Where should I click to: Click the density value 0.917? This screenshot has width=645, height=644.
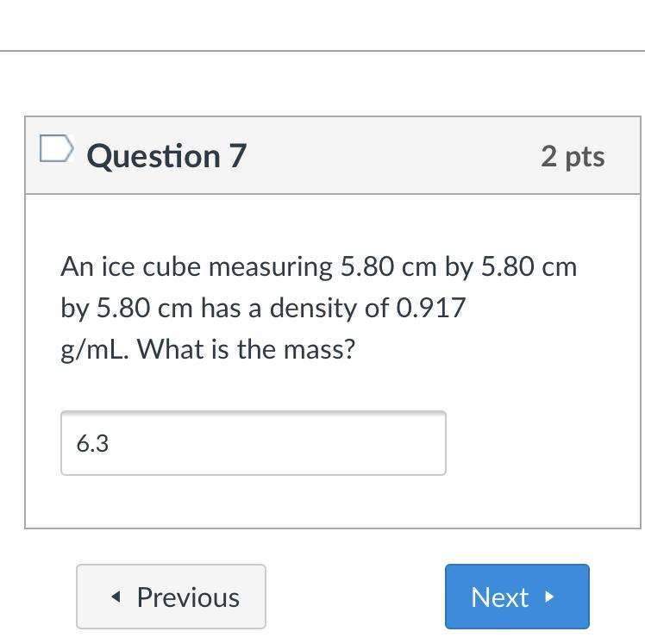pyautogui.click(x=430, y=308)
